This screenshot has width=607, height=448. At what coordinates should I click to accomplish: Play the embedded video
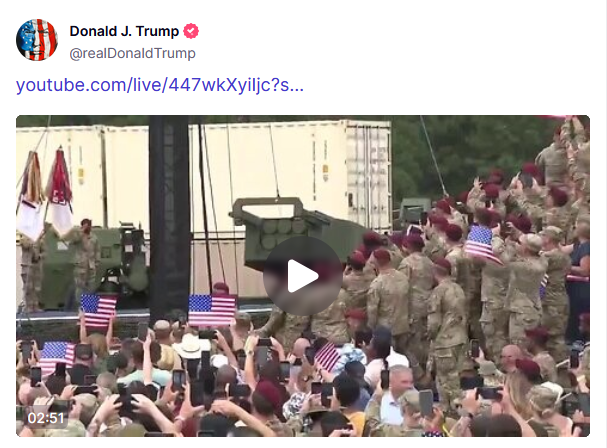coord(303,276)
